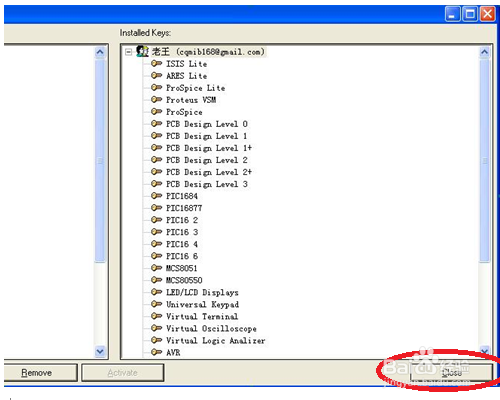Screen dimensions: 500x400
Task: Click the up arrow of Installed Keys scrollbar
Action: [484, 52]
